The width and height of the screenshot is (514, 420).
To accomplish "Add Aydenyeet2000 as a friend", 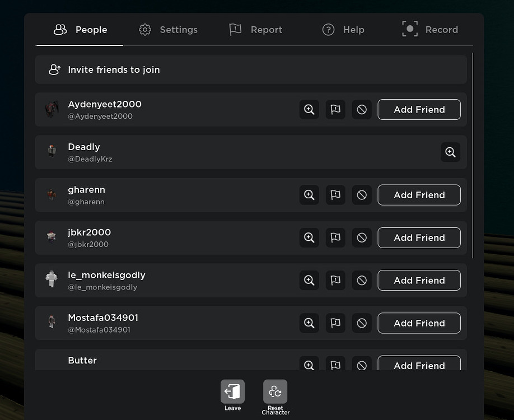I will (x=419, y=109).
